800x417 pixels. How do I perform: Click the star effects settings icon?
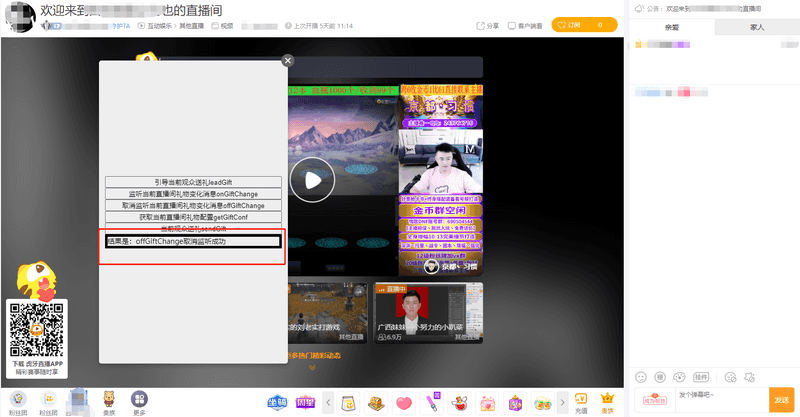(749, 377)
